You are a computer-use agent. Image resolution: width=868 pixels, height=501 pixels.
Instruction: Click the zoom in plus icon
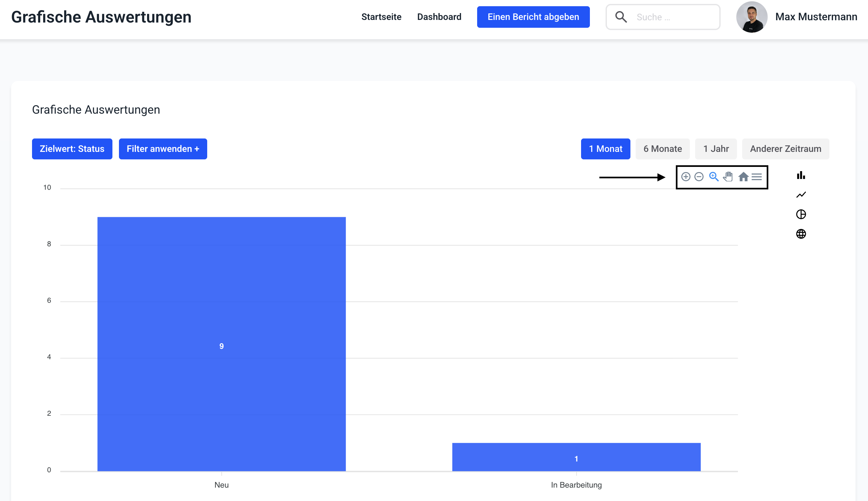[686, 177]
